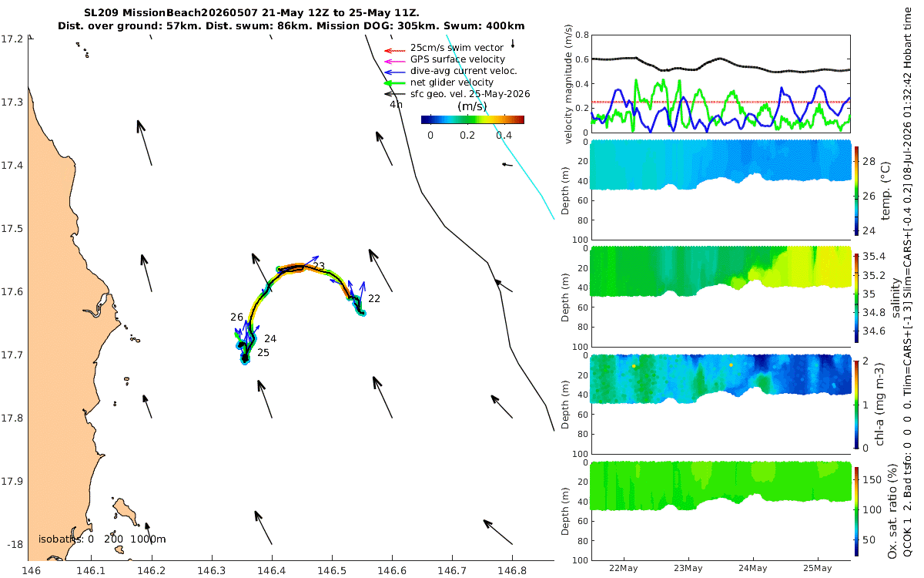Click the 'Ox. sat. ratio (%)' colorbar label

point(892,510)
